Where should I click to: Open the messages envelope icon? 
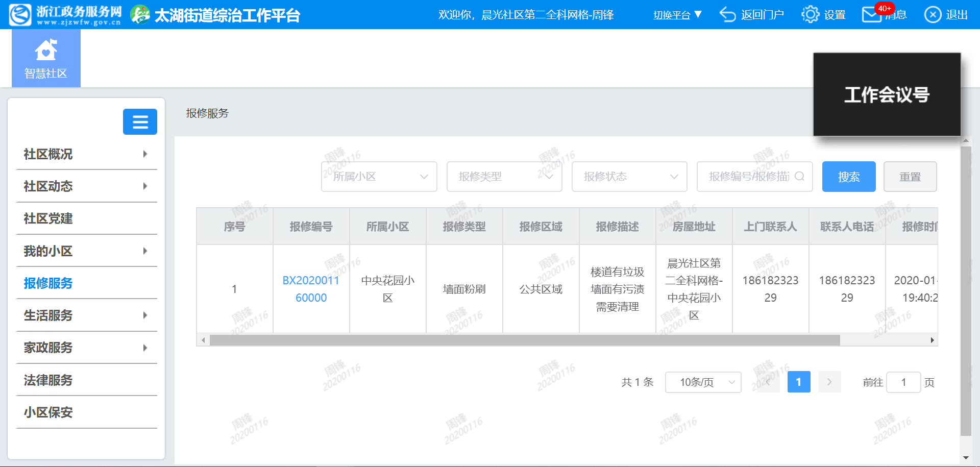871,15
